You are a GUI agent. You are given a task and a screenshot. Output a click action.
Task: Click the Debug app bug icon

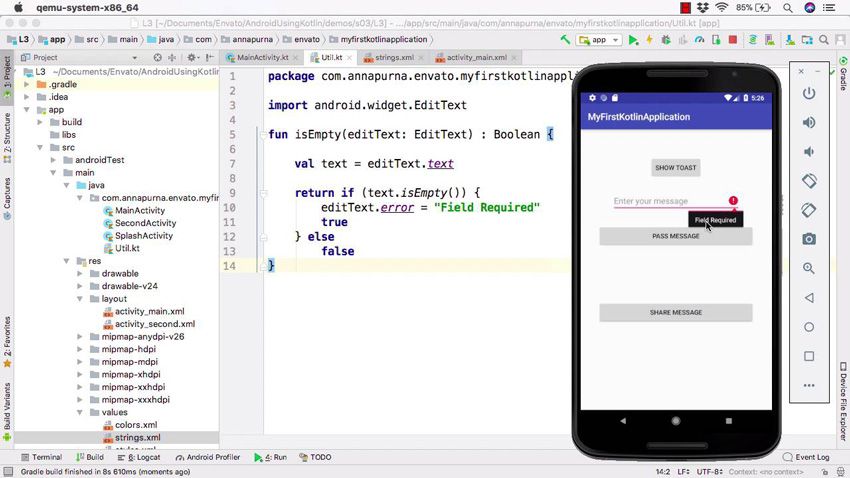click(666, 40)
